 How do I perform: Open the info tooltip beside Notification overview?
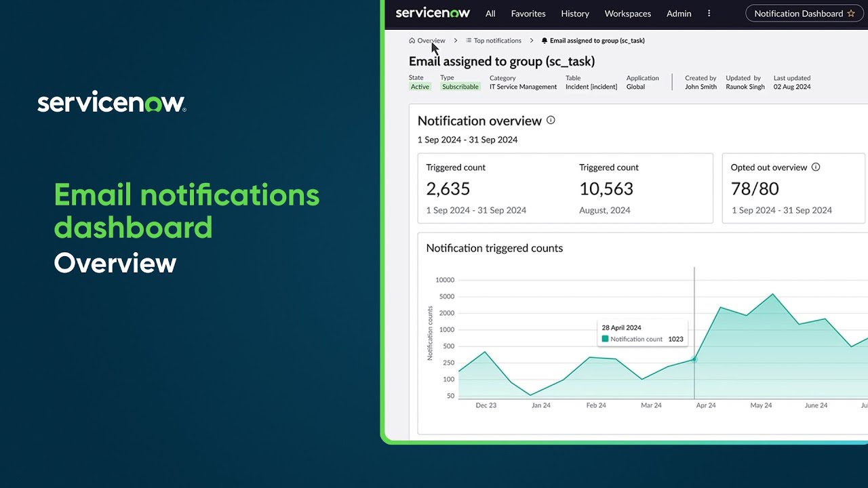551,119
